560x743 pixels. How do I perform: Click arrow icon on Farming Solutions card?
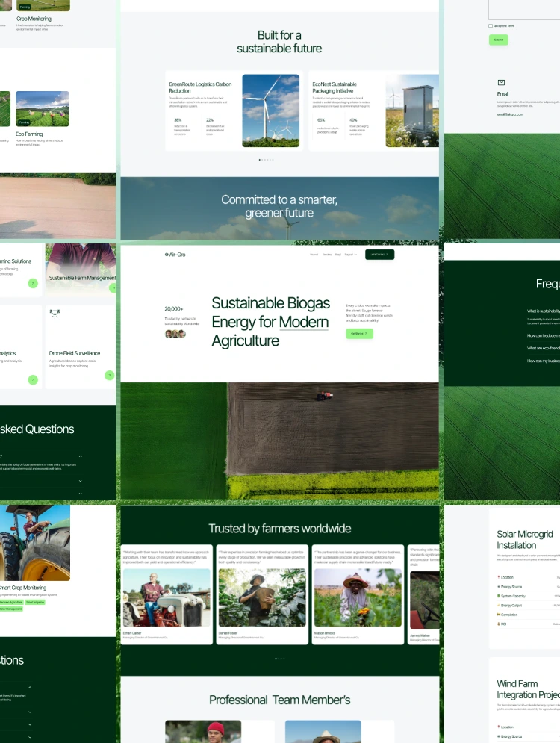pyautogui.click(x=33, y=283)
